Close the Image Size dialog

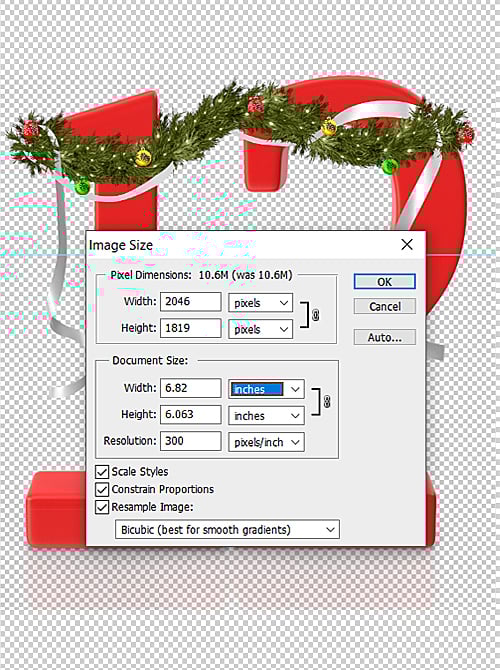(407, 245)
